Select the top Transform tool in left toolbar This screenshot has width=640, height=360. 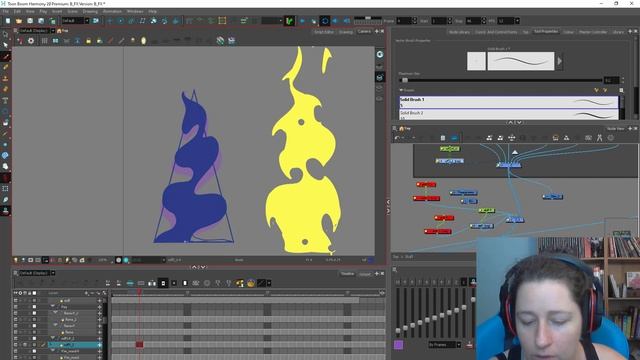5,34
